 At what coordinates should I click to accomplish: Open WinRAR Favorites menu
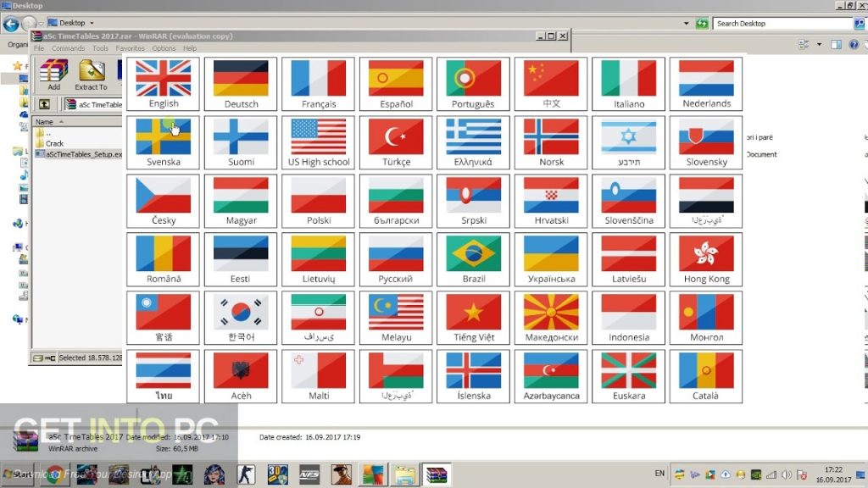[x=130, y=48]
